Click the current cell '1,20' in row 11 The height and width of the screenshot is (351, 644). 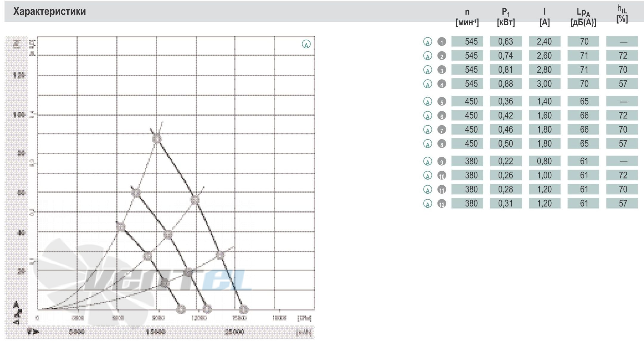pos(544,189)
